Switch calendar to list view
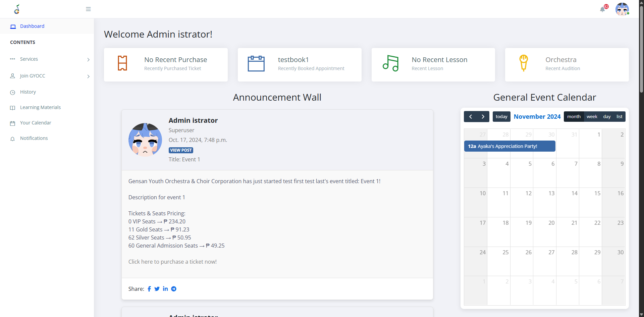Viewport: 644px width, 317px height. click(x=619, y=117)
